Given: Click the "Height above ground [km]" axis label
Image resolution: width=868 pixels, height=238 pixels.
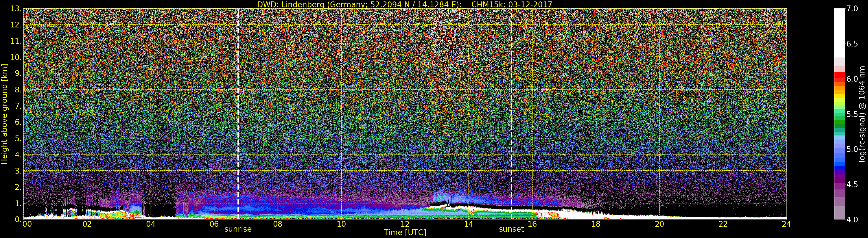Looking at the screenshot, I should [4, 114].
